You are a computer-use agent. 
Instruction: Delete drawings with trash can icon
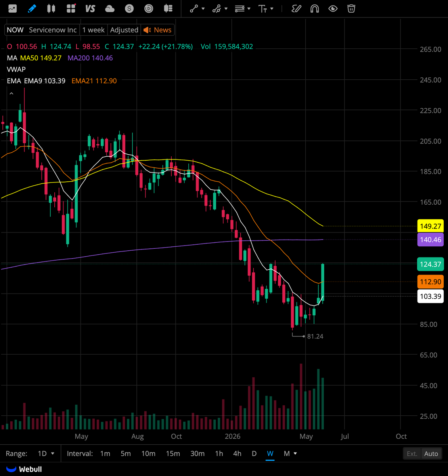pos(351,8)
